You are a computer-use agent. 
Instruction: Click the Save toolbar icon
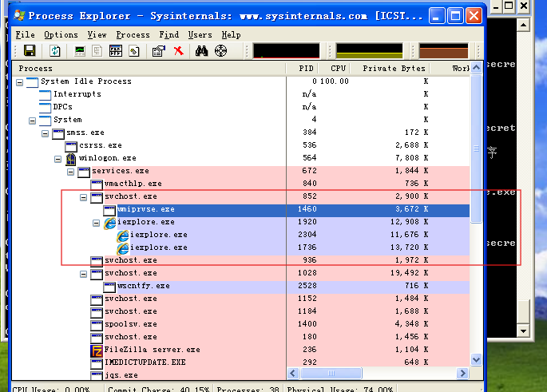point(30,51)
